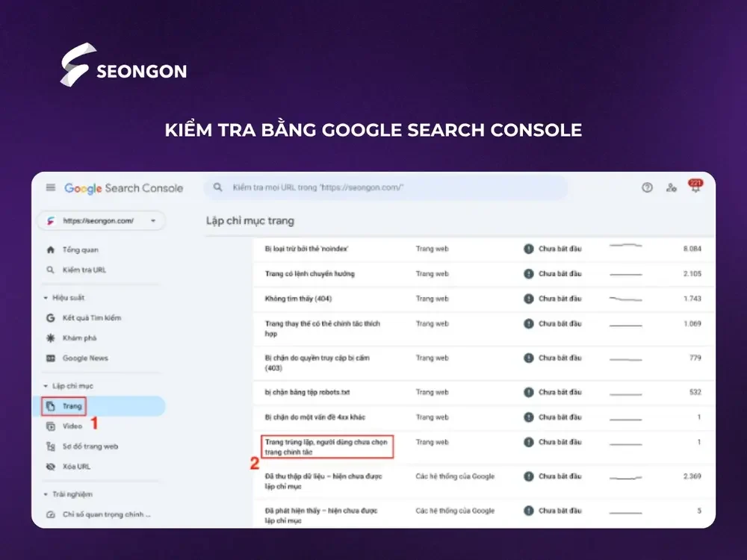This screenshot has width=747, height=560.
Task: Click the page count 2.369
Action: point(692,476)
